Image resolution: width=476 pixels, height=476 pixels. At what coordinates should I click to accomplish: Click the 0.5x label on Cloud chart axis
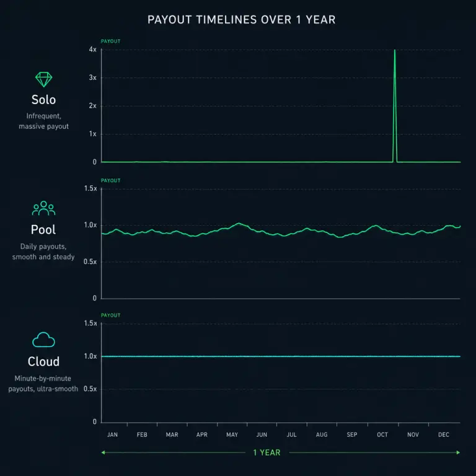point(90,389)
